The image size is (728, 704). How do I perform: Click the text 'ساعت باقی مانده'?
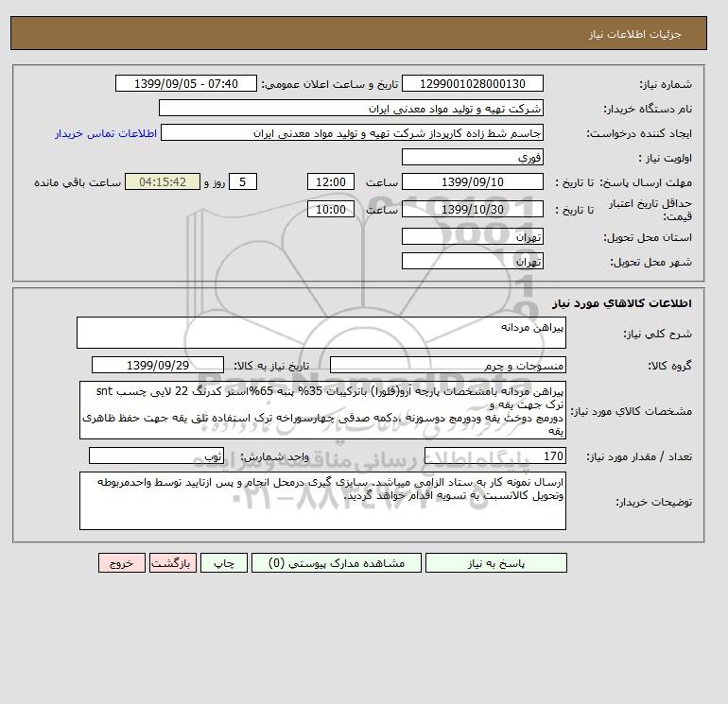click(78, 182)
